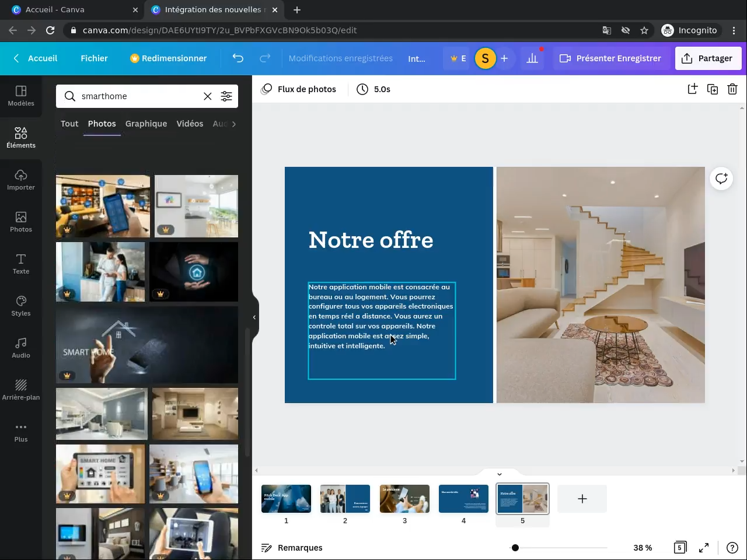Delete the page with trash icon
The height and width of the screenshot is (560, 747).
(x=732, y=89)
